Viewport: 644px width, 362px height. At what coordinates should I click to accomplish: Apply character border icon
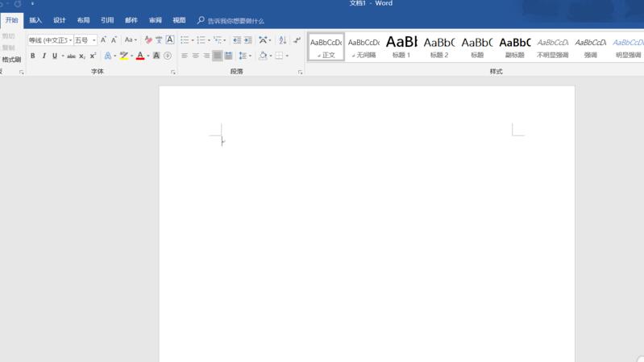(170, 40)
